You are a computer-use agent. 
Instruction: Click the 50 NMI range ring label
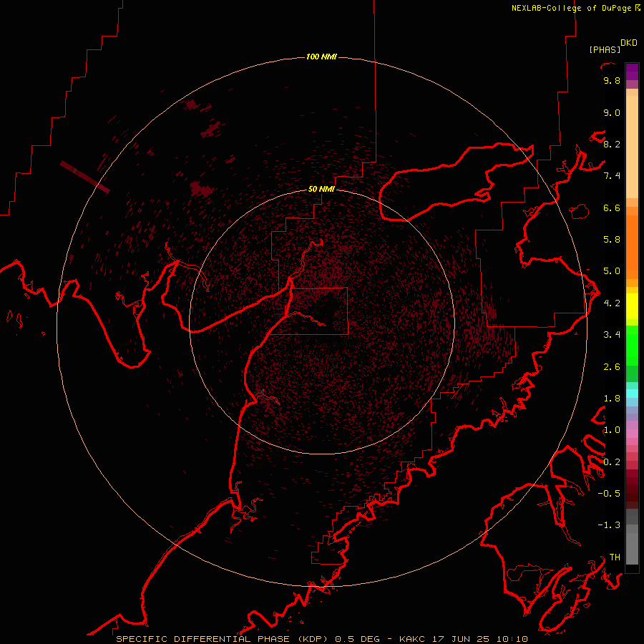click(321, 190)
